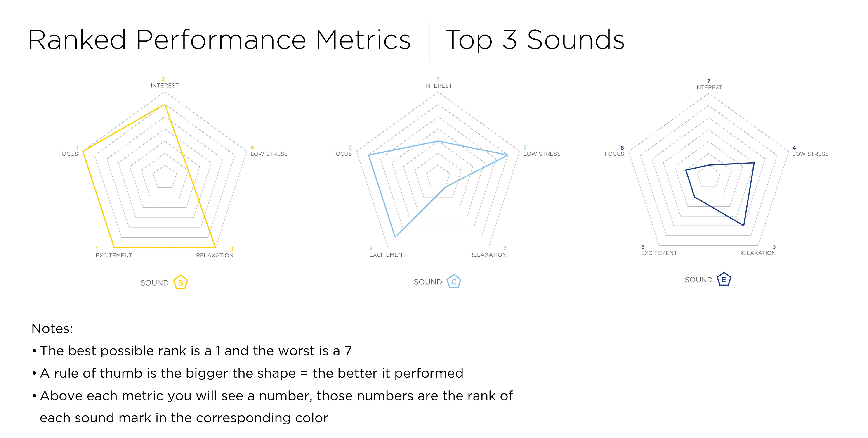Click the "Notes:" heading
Screen dimensions: 868x438
(x=52, y=329)
